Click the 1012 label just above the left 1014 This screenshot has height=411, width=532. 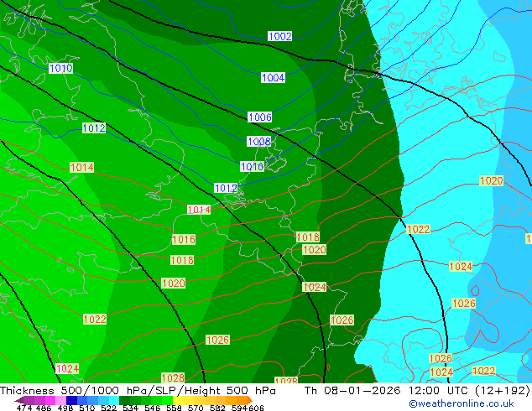click(x=94, y=127)
